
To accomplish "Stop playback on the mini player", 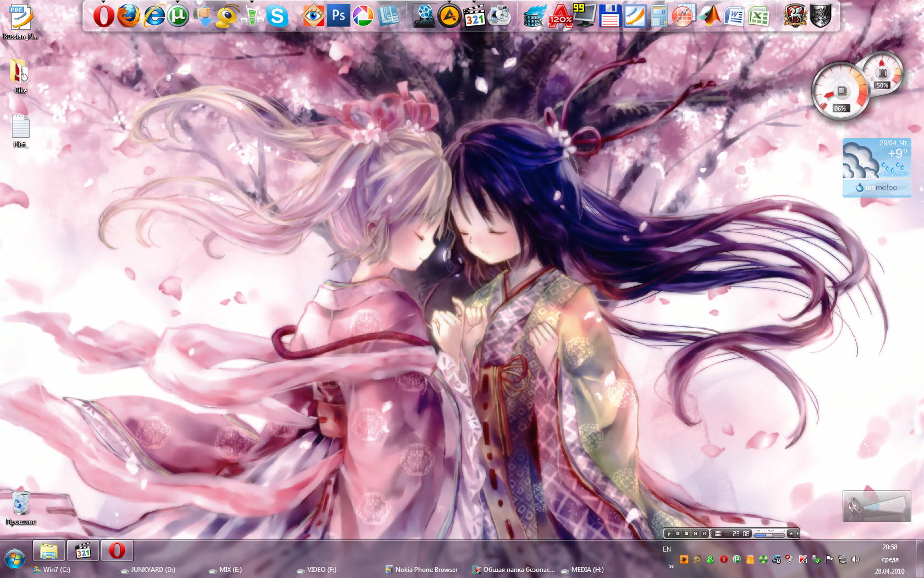I will tap(686, 533).
